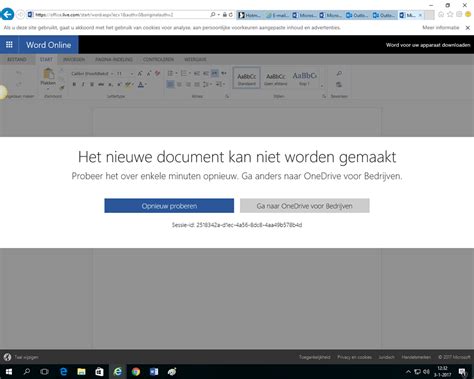Dismiss the cookie notice with X
The height and width of the screenshot is (379, 474).
point(468,28)
